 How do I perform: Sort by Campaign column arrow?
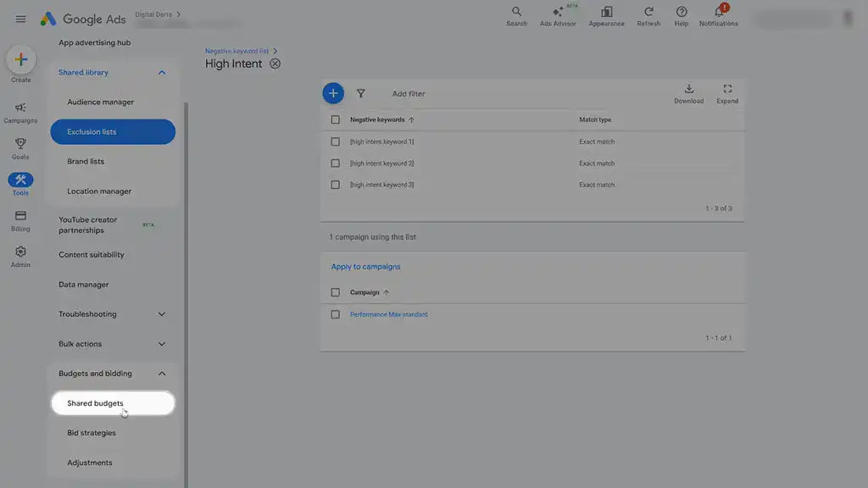tap(387, 292)
